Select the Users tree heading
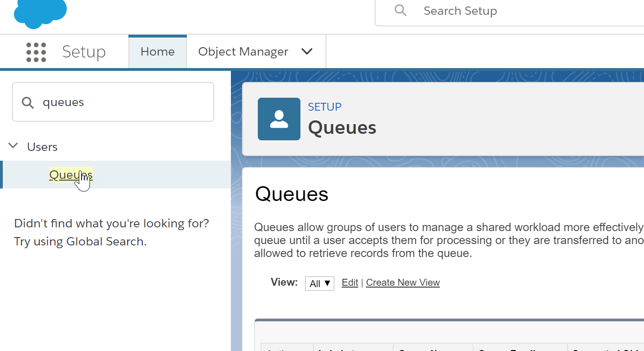Viewport: 644px width, 351px height. tap(42, 147)
